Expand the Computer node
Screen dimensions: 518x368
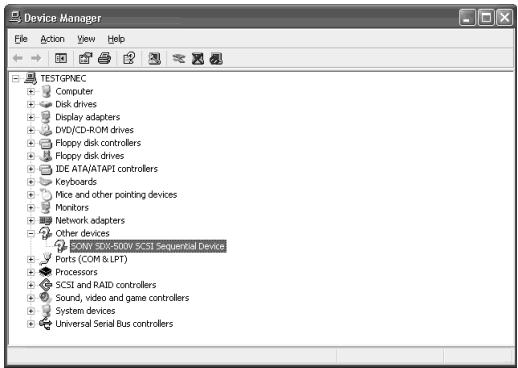31,92
